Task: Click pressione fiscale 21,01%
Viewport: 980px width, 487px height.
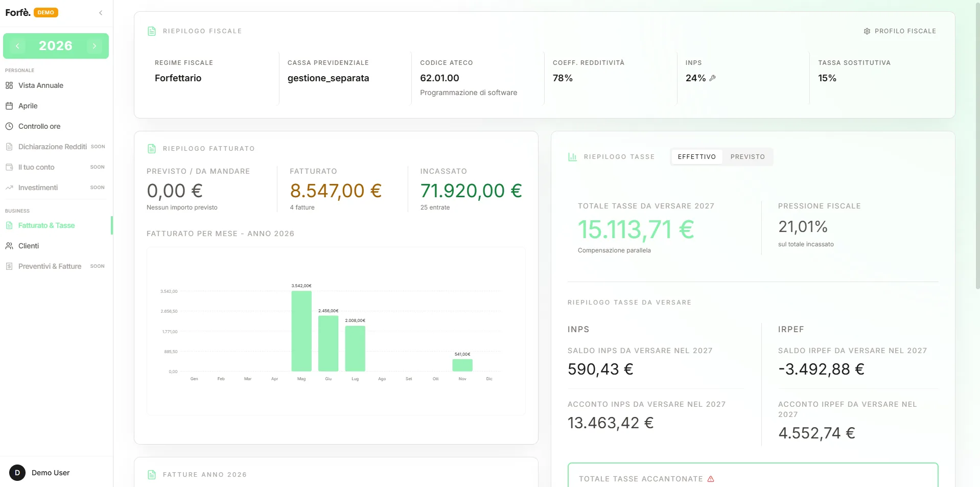Action: coord(803,227)
